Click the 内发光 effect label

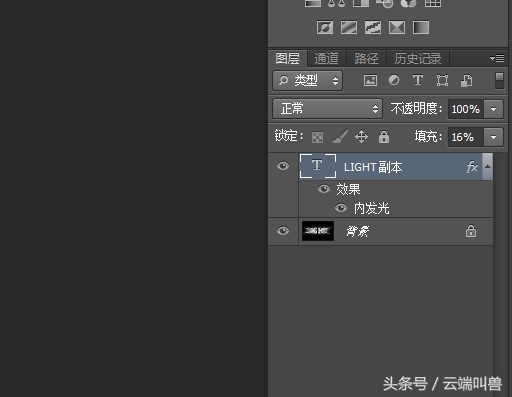point(371,208)
